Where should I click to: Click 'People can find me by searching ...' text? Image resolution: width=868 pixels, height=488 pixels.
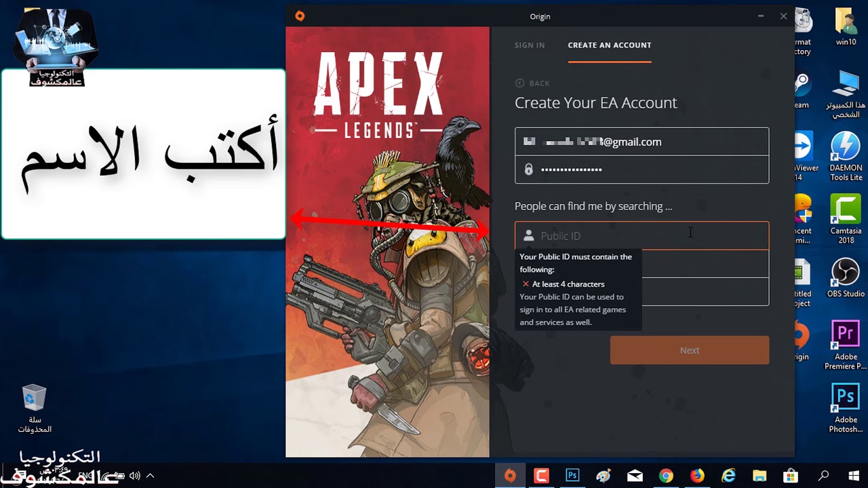[593, 206]
